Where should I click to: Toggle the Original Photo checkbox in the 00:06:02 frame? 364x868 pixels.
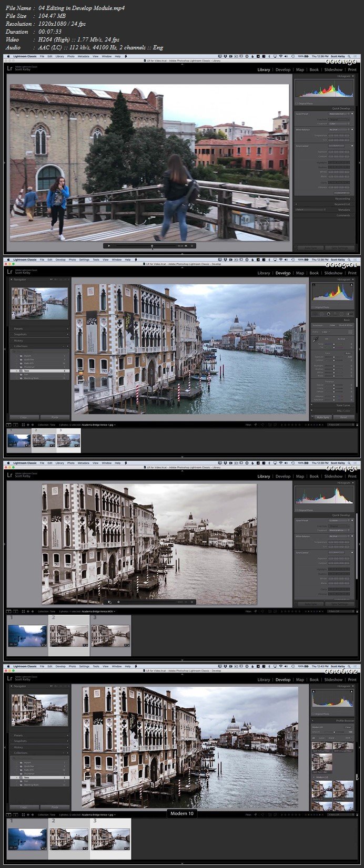[x=313, y=714]
